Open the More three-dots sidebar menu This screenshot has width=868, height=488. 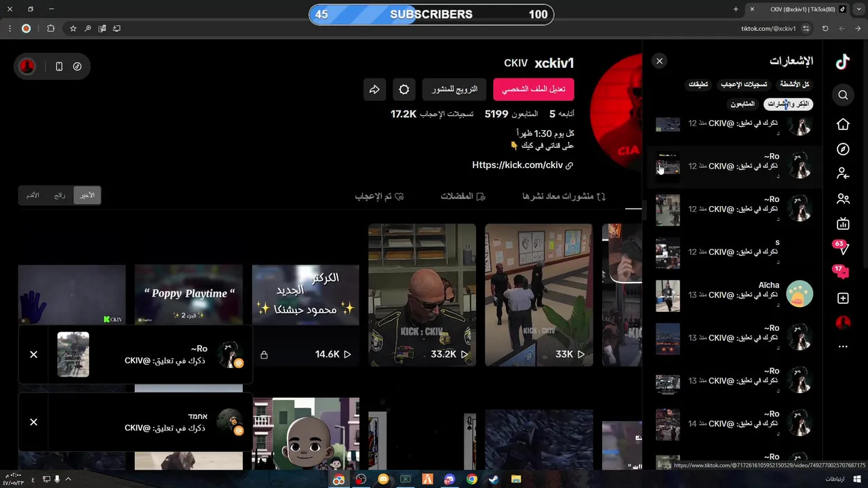(843, 346)
